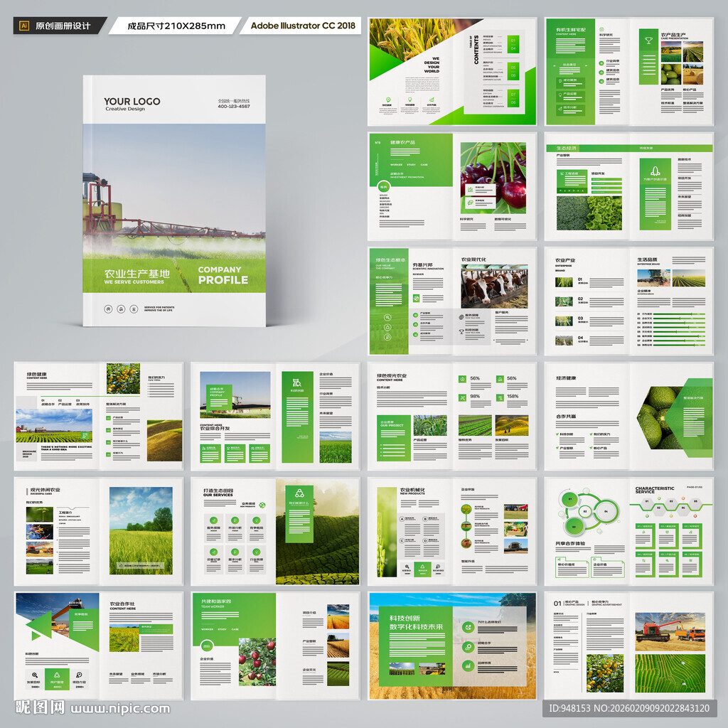Click recycle icon on tea field page

pyautogui.click(x=299, y=493)
